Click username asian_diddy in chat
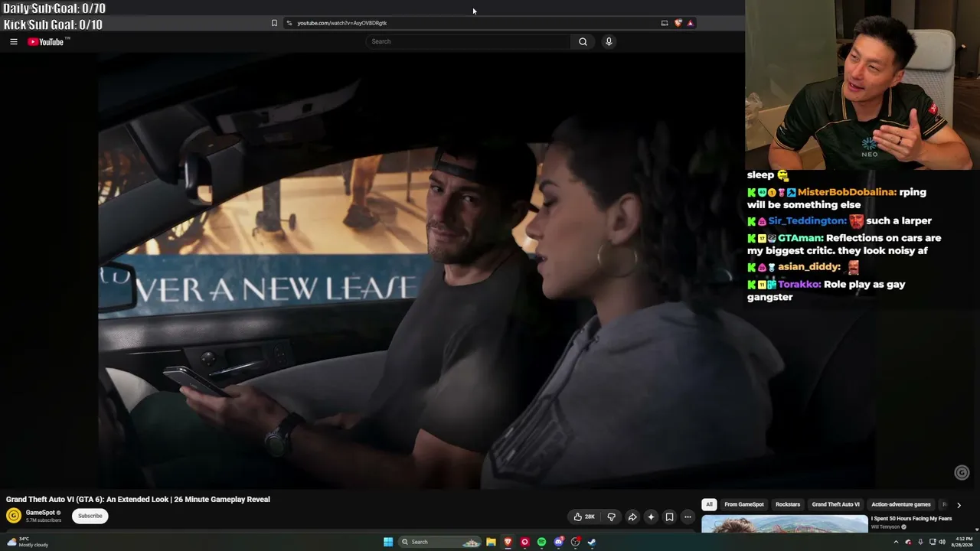 tap(809, 267)
